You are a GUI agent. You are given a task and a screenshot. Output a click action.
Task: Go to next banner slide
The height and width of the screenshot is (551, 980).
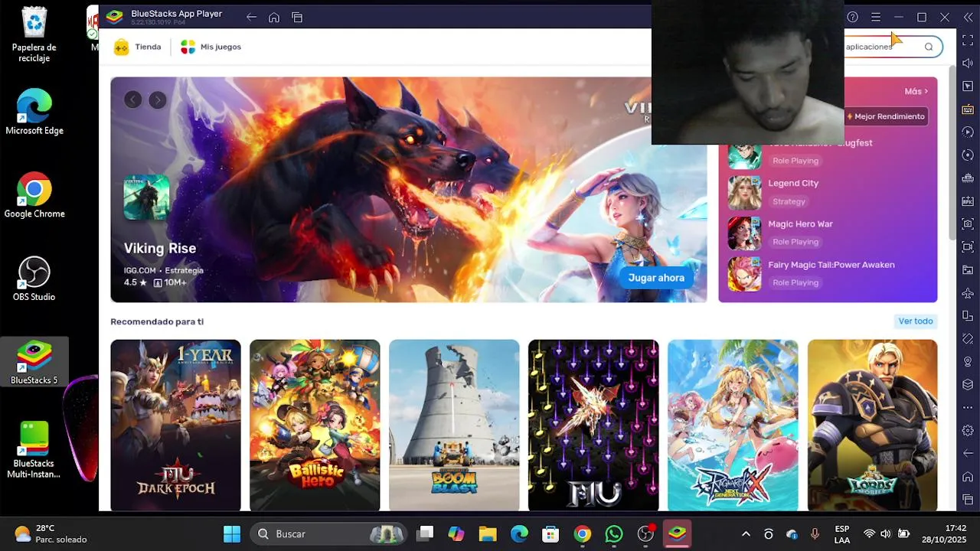[x=158, y=99]
